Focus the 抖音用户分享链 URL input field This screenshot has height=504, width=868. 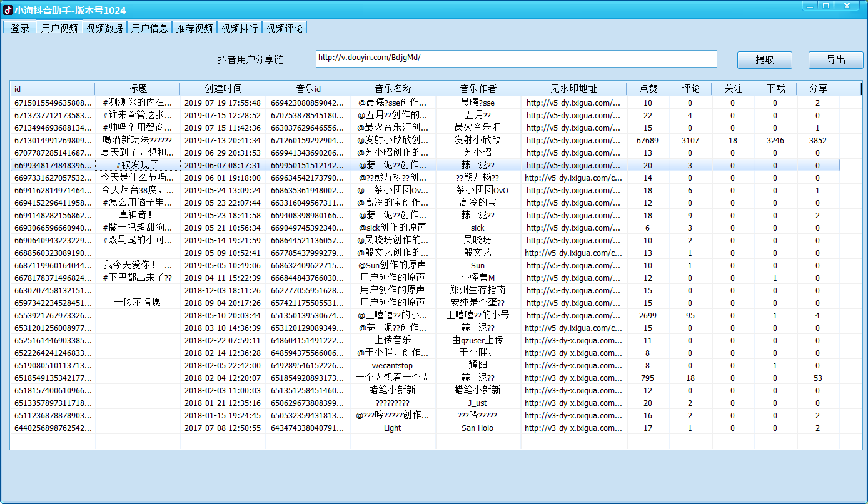[x=516, y=58]
